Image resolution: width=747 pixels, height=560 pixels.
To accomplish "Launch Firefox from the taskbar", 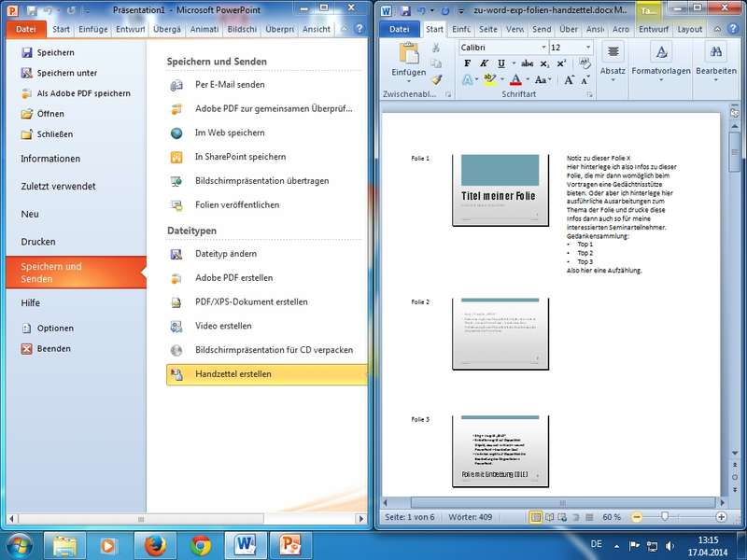I will coord(155,544).
